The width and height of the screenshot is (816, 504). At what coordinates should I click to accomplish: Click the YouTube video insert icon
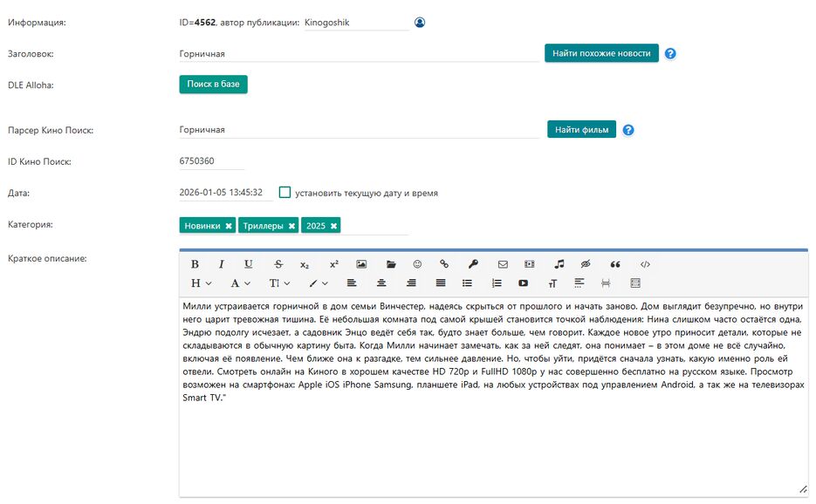point(523,283)
